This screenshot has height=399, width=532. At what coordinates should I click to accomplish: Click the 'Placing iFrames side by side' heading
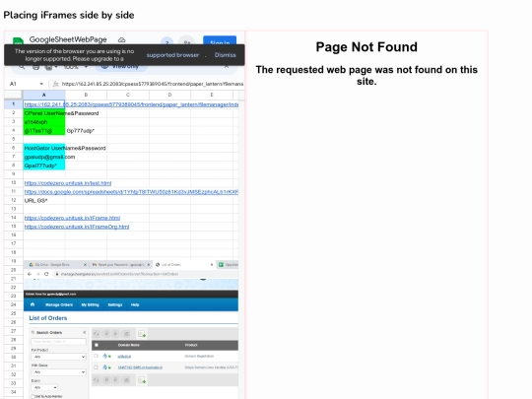pyautogui.click(x=69, y=15)
